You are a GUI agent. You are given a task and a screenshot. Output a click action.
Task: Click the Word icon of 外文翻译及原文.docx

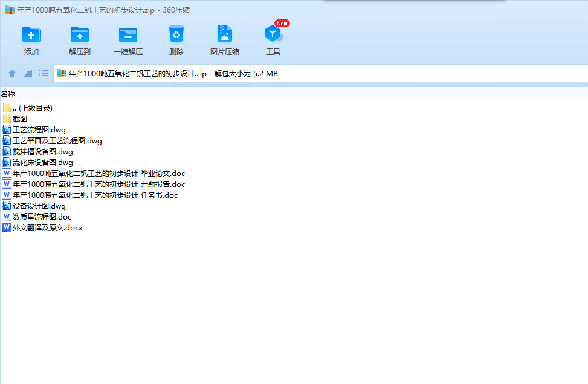7,227
